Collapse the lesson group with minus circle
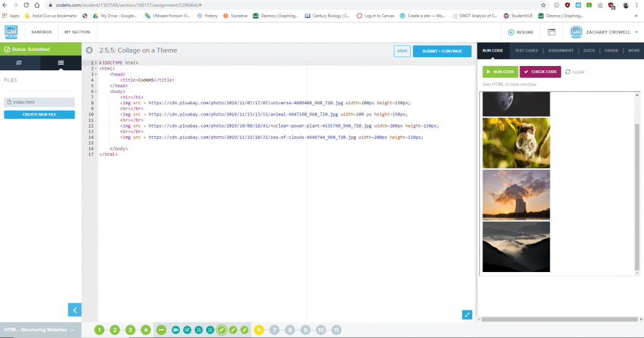 161,330
